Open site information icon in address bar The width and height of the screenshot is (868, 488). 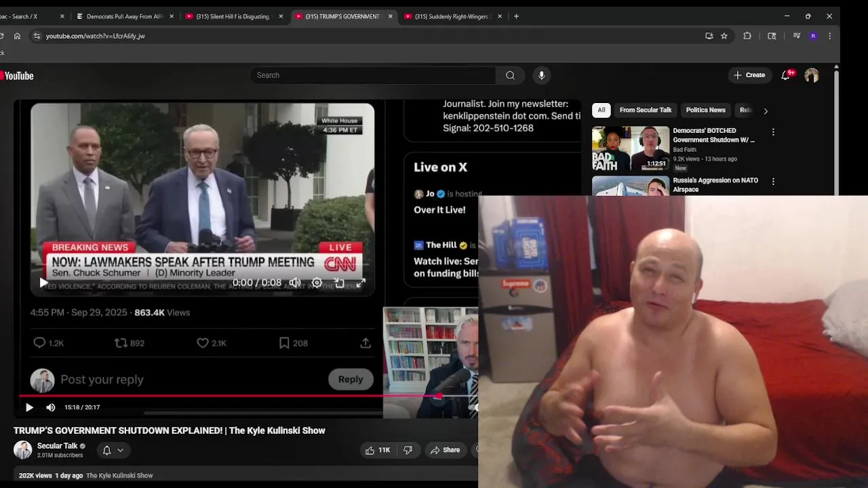click(x=37, y=36)
